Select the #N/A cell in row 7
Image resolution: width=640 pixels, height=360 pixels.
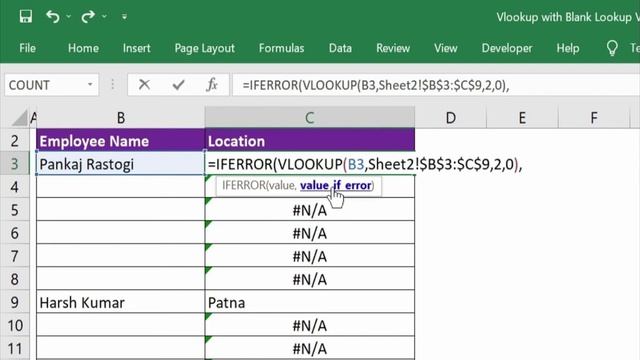pyautogui.click(x=310, y=256)
